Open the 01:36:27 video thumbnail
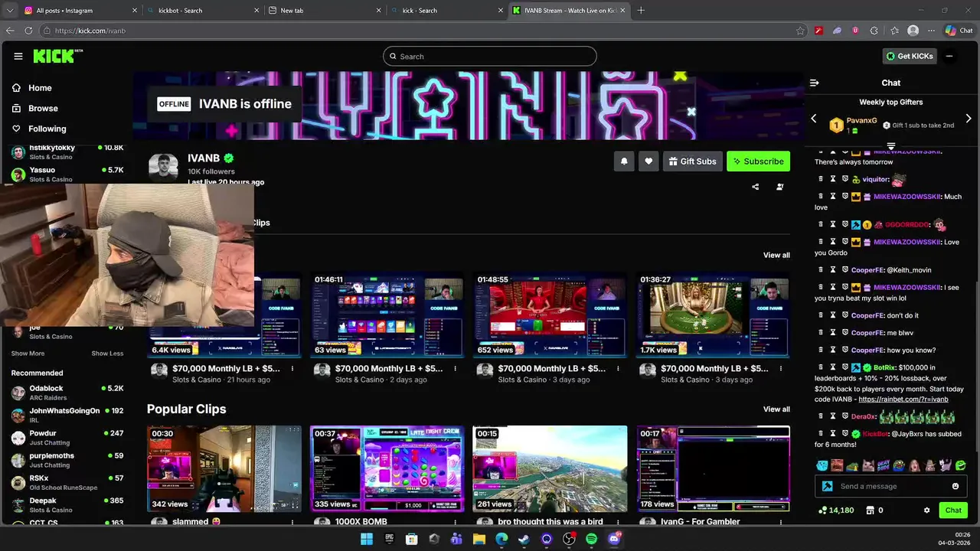This screenshot has width=980, height=551. (x=713, y=315)
